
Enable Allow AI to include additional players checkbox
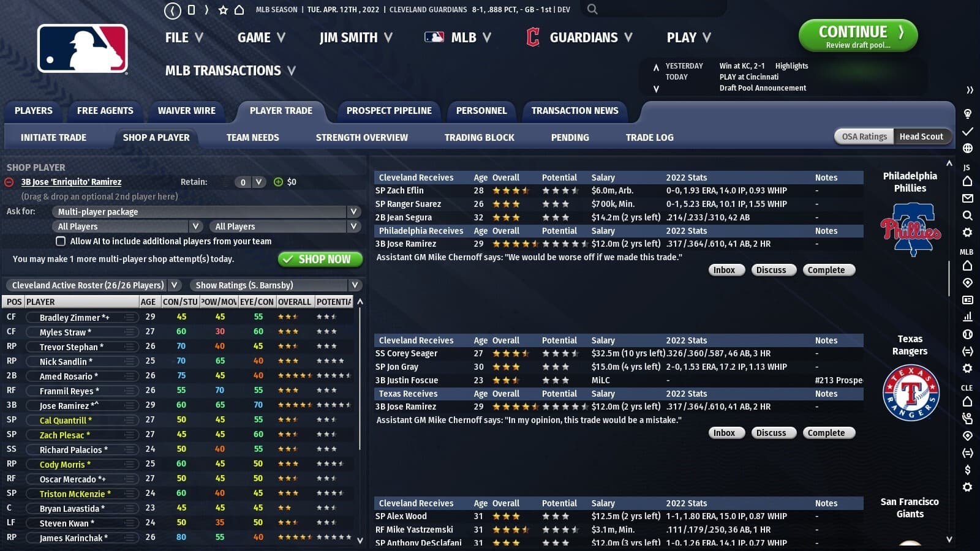61,241
